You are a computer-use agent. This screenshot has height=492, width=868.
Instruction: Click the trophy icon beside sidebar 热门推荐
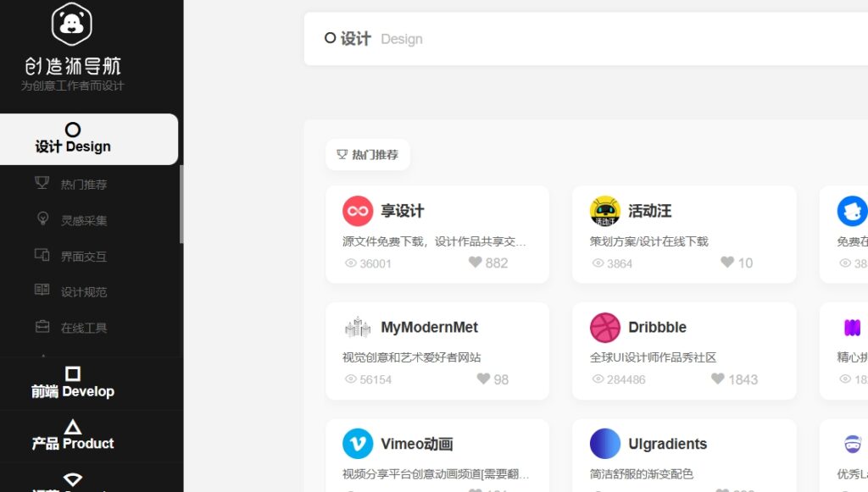pyautogui.click(x=42, y=182)
